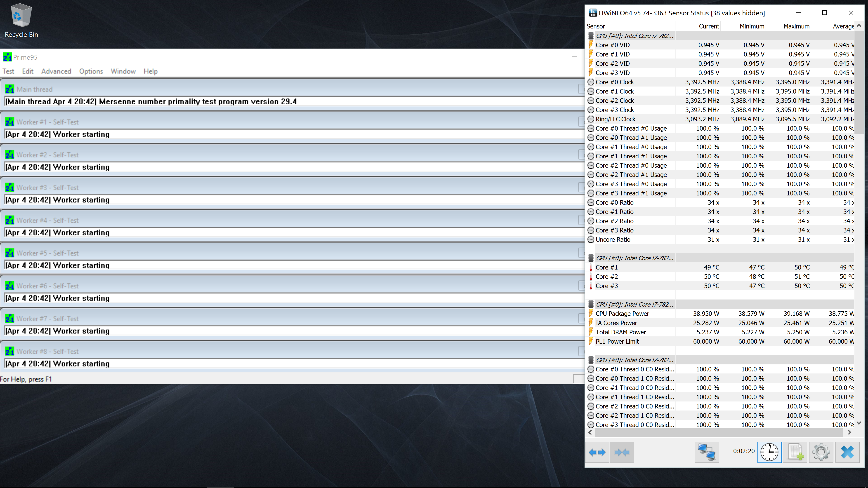Click the Mersenne primality test log line
The image size is (868, 488).
(x=151, y=102)
